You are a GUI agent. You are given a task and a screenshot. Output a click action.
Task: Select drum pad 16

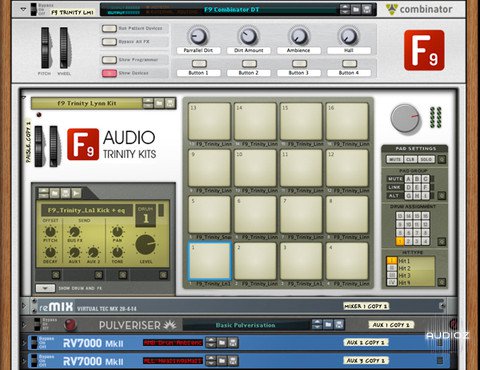pos(347,121)
